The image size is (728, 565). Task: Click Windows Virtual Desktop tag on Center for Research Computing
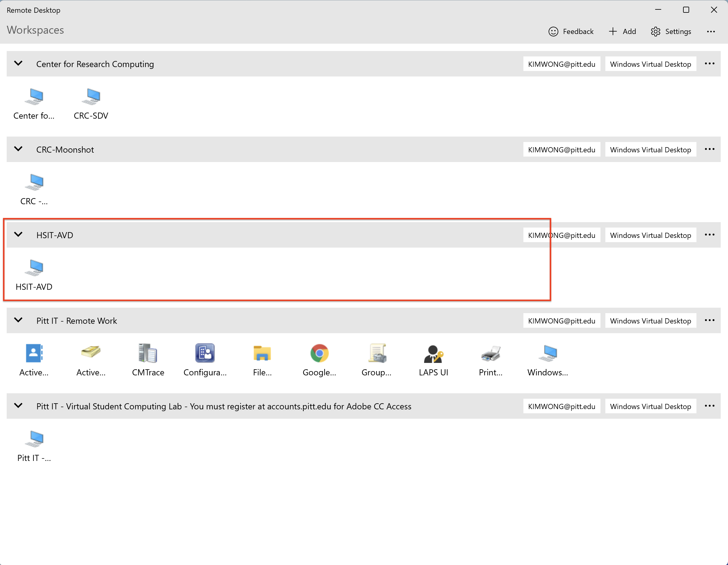click(651, 64)
